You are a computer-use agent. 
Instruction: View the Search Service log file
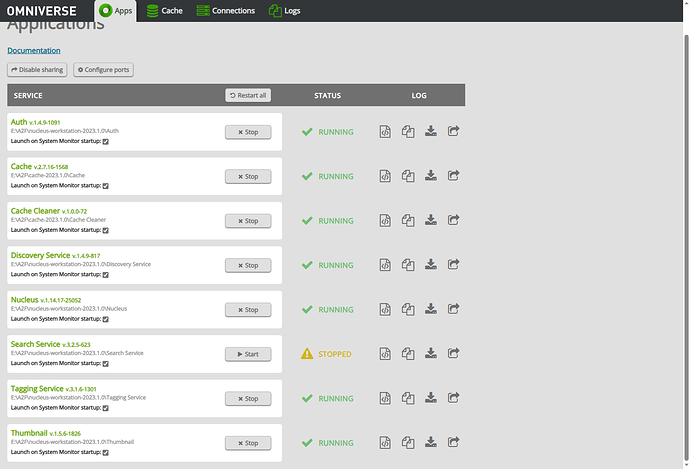tap(385, 354)
